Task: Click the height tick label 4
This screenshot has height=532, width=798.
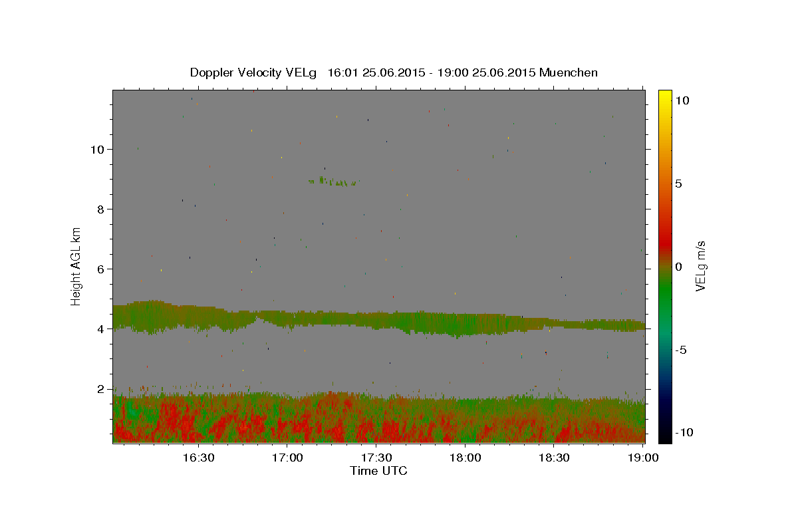Action: click(101, 329)
